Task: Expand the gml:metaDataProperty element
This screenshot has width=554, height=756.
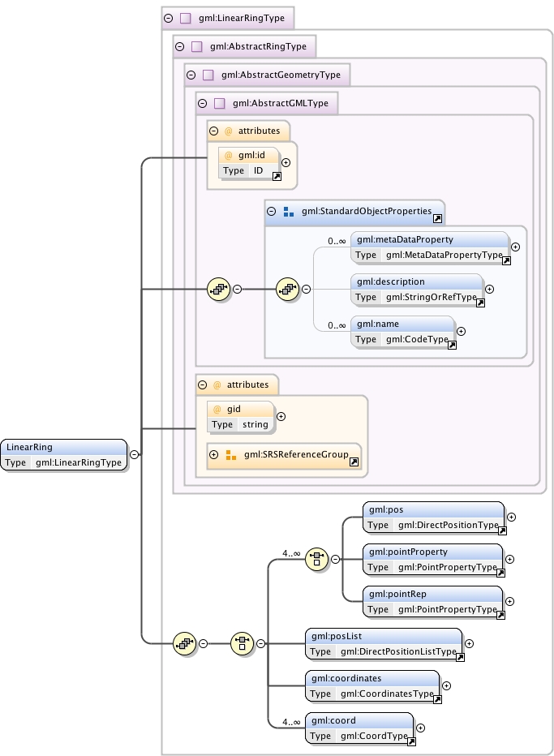Action: (x=515, y=247)
